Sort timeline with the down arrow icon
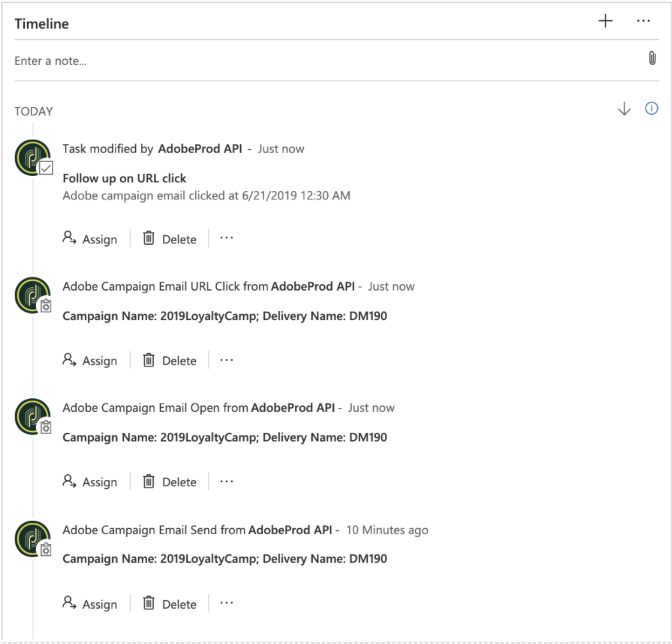The width and height of the screenshot is (672, 644). click(624, 109)
